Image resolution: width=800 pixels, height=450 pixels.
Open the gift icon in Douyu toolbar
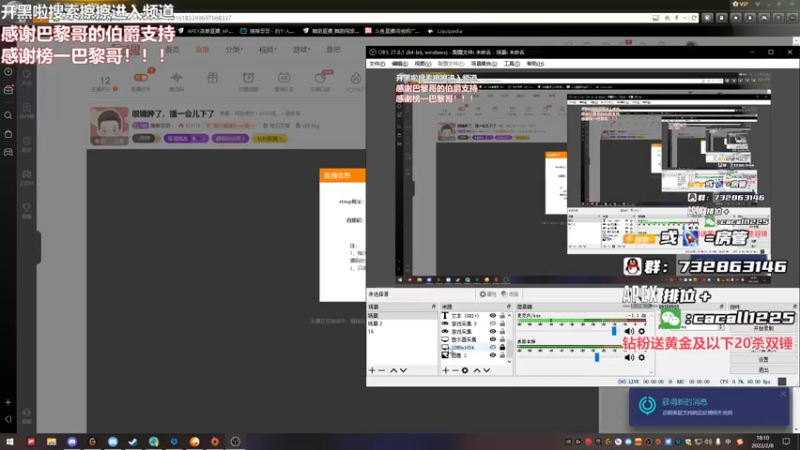212,78
